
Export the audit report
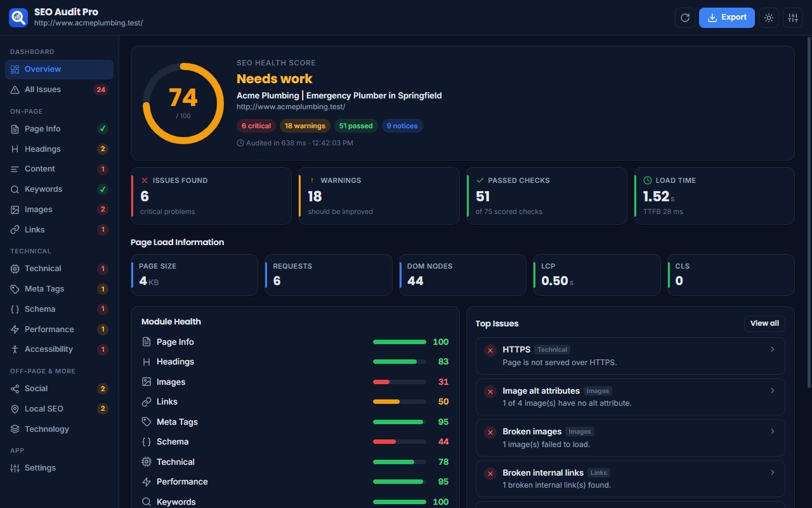point(727,18)
